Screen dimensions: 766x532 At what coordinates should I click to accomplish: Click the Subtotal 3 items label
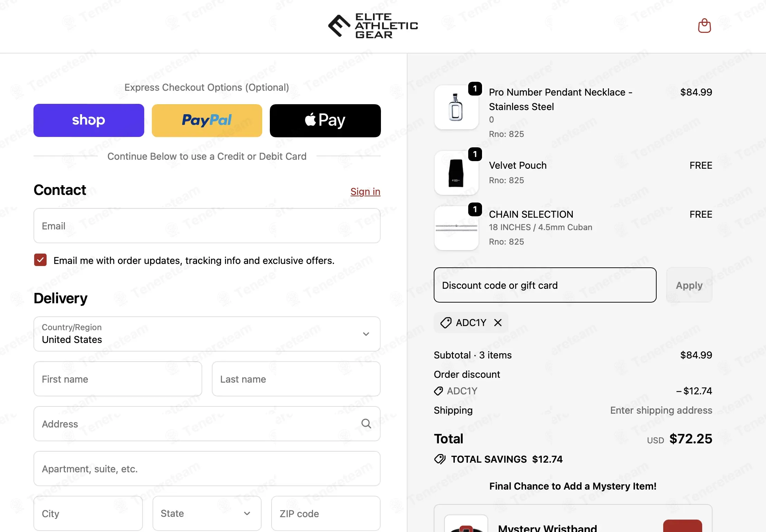pyautogui.click(x=473, y=355)
